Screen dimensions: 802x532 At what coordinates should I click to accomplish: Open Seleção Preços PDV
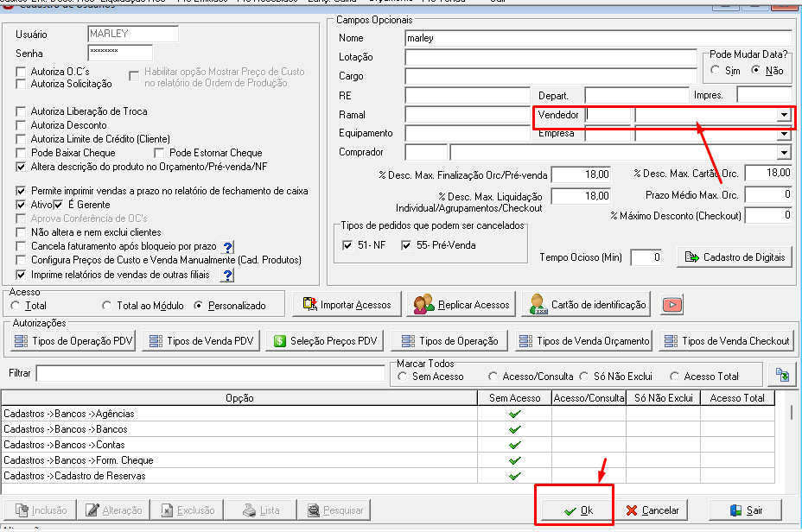(x=327, y=341)
